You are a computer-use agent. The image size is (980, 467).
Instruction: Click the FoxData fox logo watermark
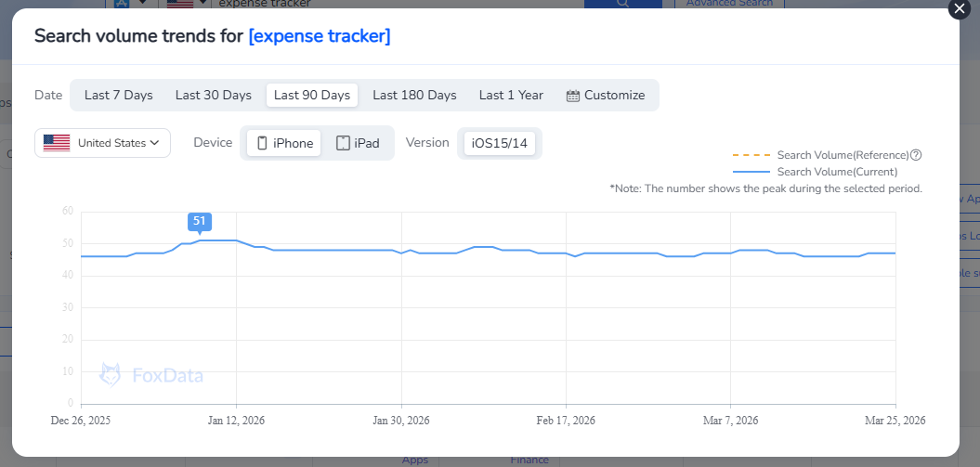click(111, 374)
